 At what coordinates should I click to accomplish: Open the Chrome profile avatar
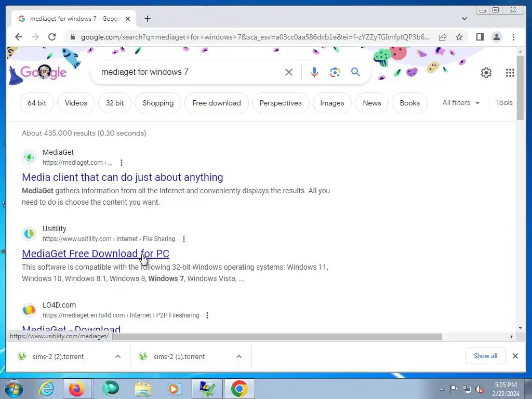point(496,37)
